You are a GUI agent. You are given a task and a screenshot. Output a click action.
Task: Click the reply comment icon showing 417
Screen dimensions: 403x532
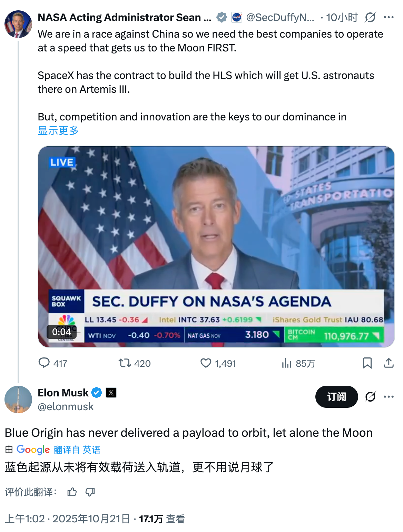point(44,363)
